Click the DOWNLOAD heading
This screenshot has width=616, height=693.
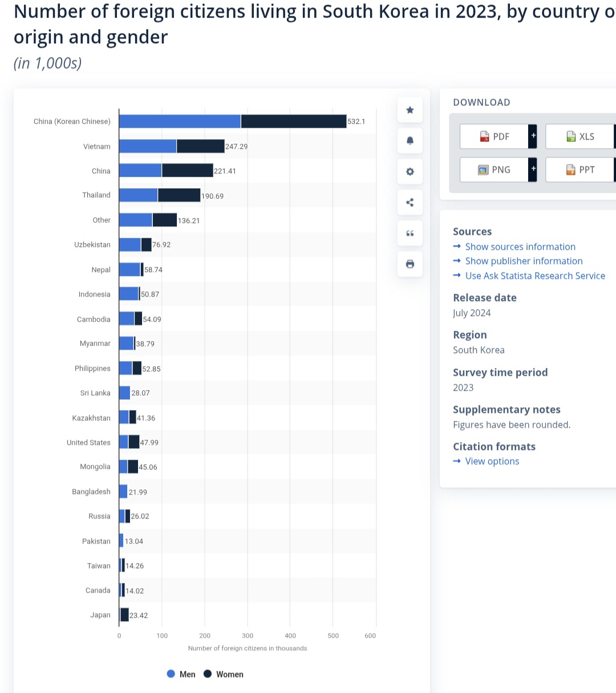pyautogui.click(x=481, y=103)
